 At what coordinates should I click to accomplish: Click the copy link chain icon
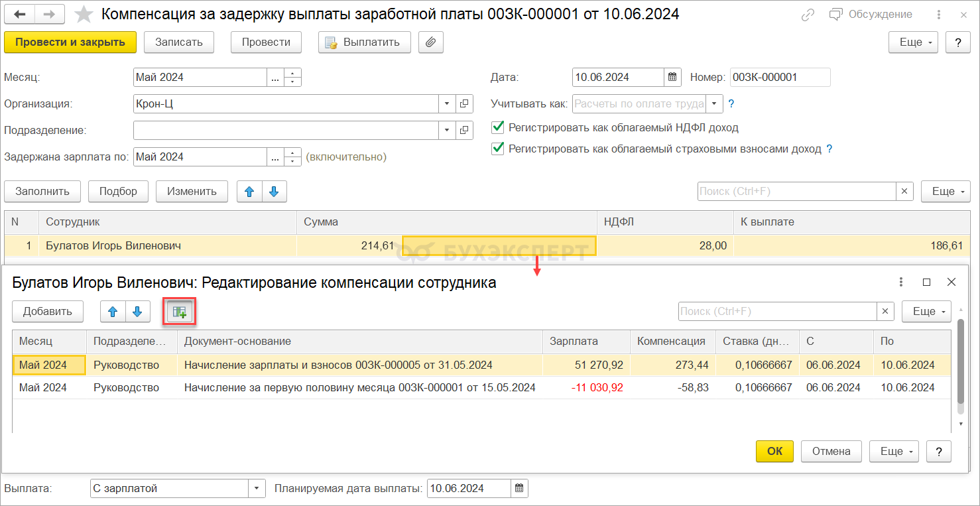tap(808, 15)
